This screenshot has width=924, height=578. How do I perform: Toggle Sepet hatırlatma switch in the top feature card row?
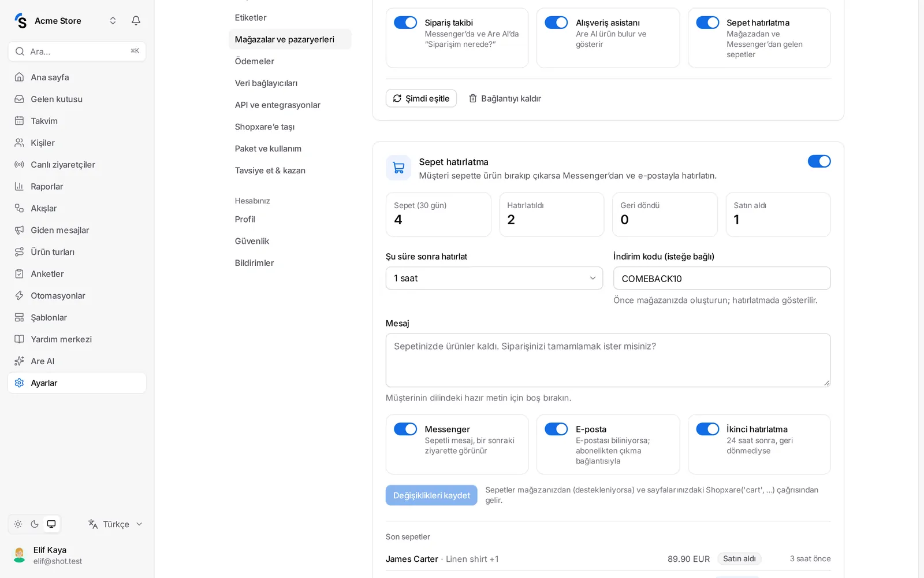(x=707, y=23)
